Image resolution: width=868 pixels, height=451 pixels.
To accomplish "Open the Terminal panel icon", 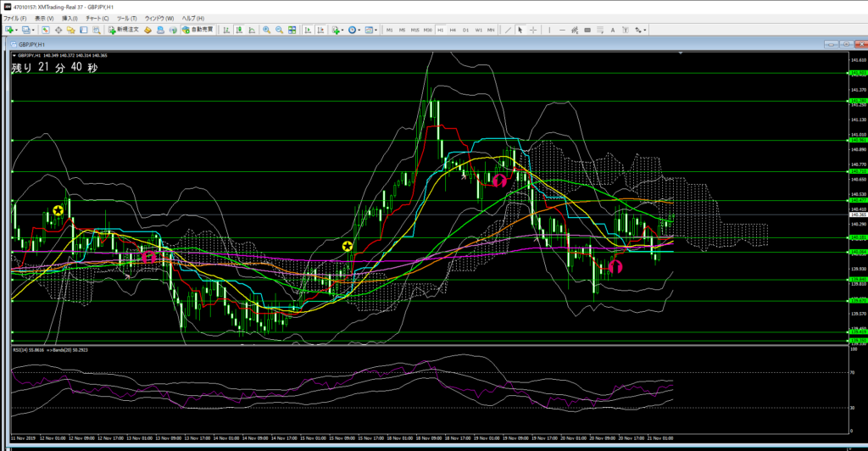I will [84, 30].
